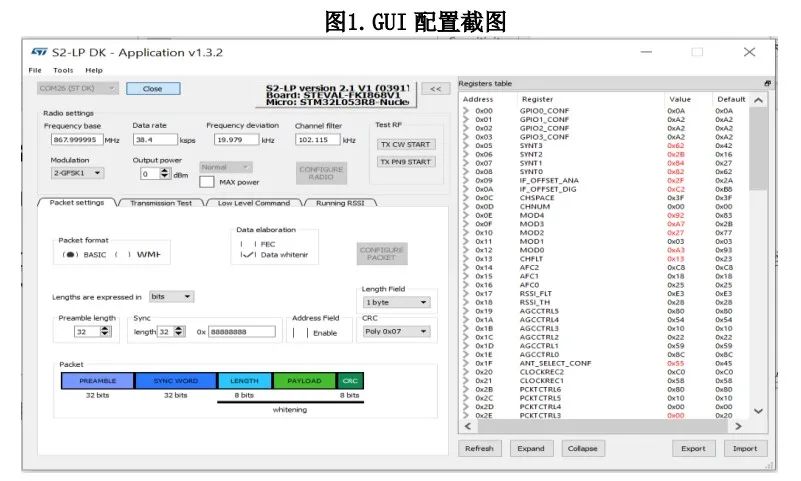Select the IF_OFFSET_ANA register name
Screen dimensions: 801x481
pos(549,180)
